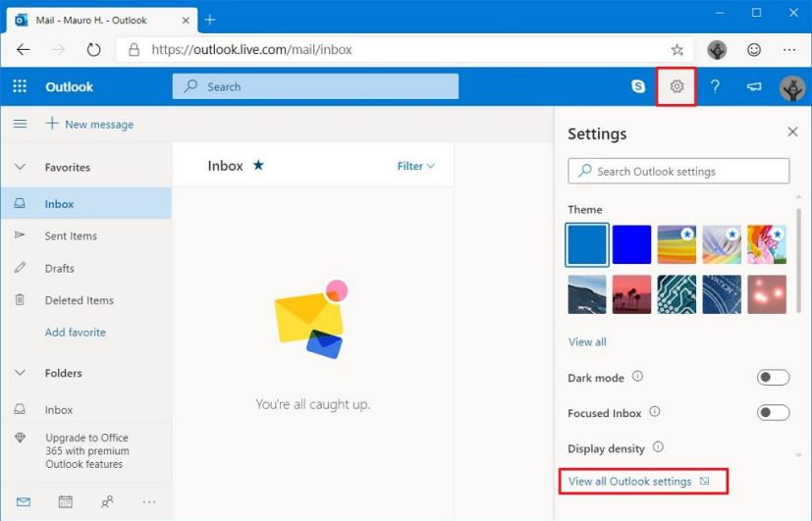Open the Outlook account profile picture
The width and height of the screenshot is (812, 521).
[x=792, y=87]
